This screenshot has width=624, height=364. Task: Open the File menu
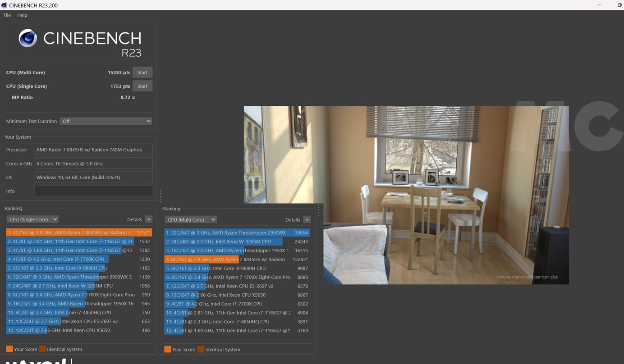pos(7,15)
